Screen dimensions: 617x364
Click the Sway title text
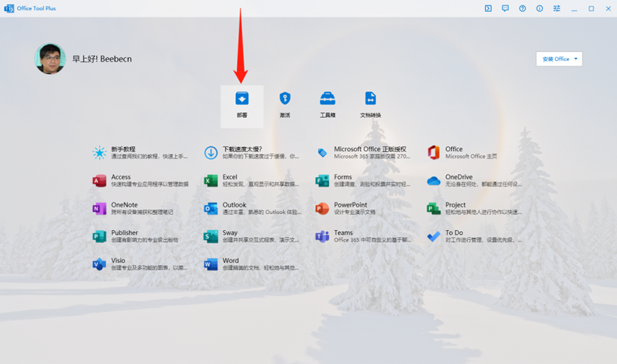pos(230,233)
